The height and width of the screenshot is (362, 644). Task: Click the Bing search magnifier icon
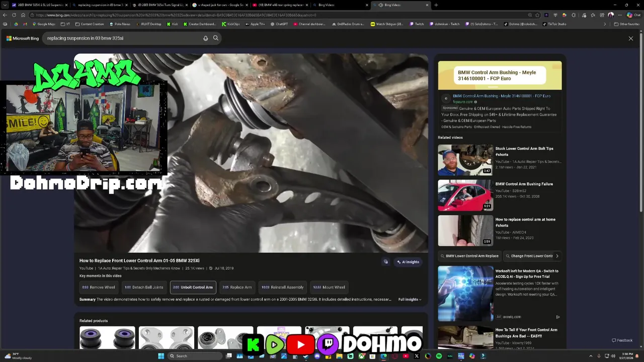click(216, 38)
